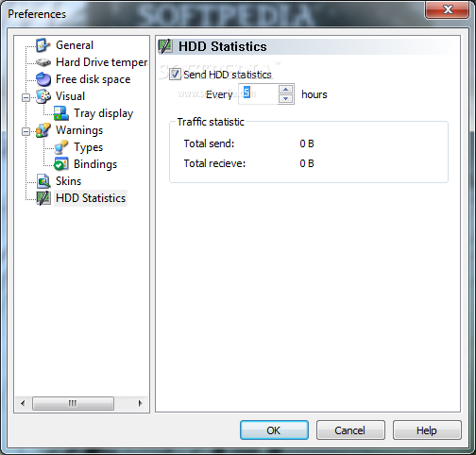Click the tree scrollbar left arrow
The image size is (476, 455).
click(x=23, y=403)
